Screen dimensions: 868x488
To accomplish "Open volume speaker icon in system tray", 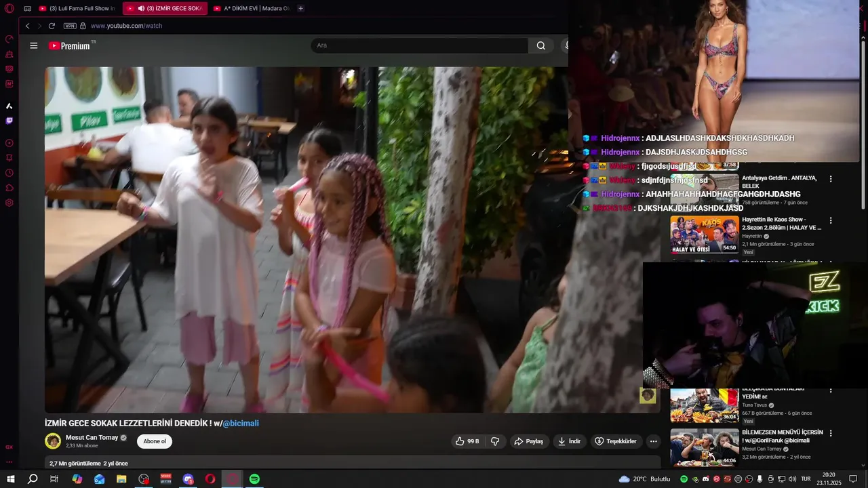I will pos(793,479).
